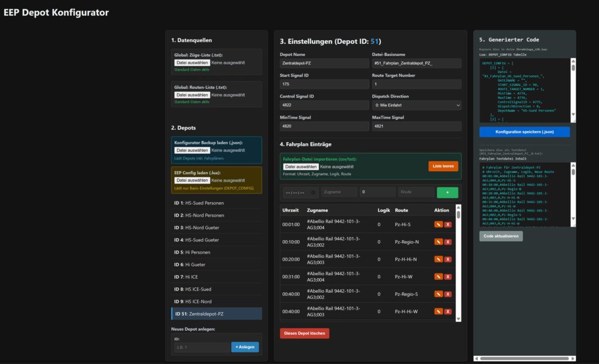Delete the Pz-Regio-N timetable entry
This screenshot has height=364, width=599.
[x=447, y=242]
